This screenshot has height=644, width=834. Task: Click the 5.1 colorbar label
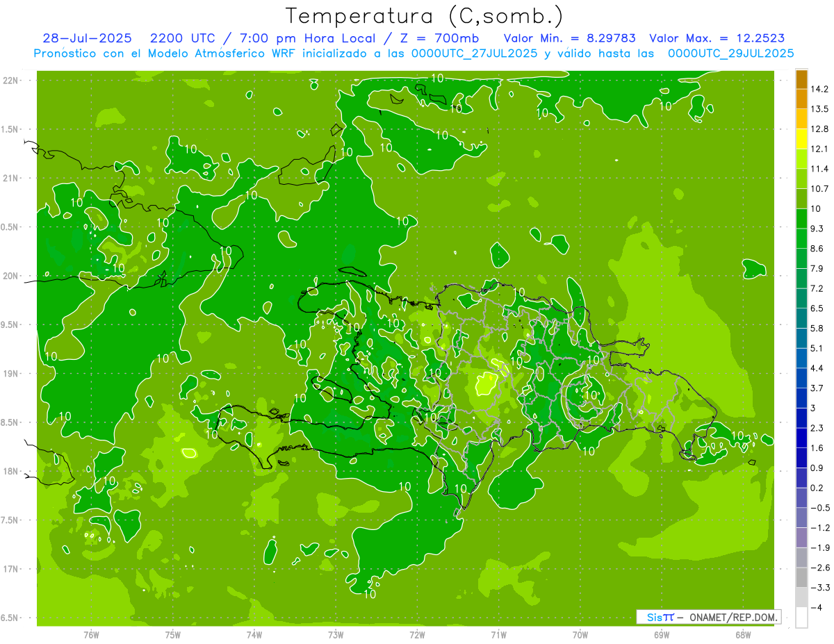point(817,348)
